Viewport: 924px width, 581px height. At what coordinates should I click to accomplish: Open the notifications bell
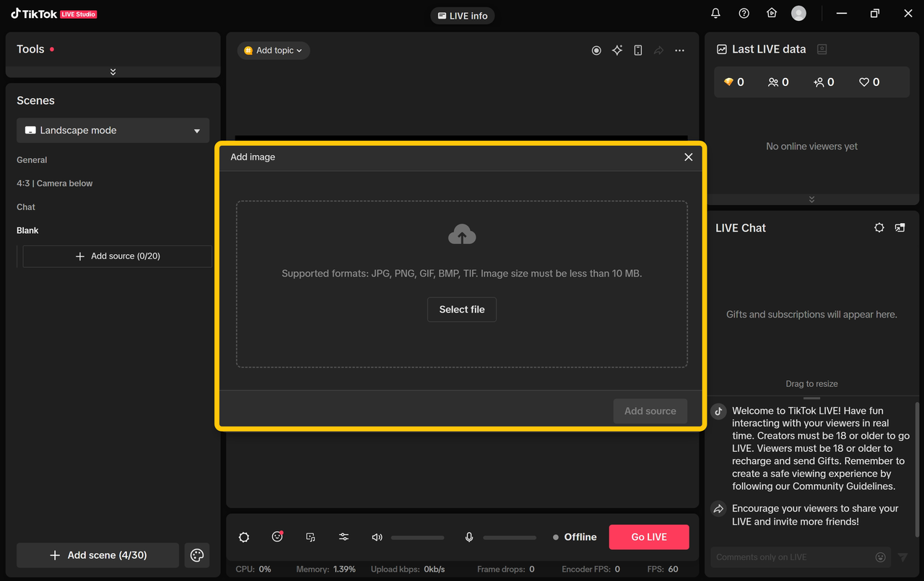(715, 13)
